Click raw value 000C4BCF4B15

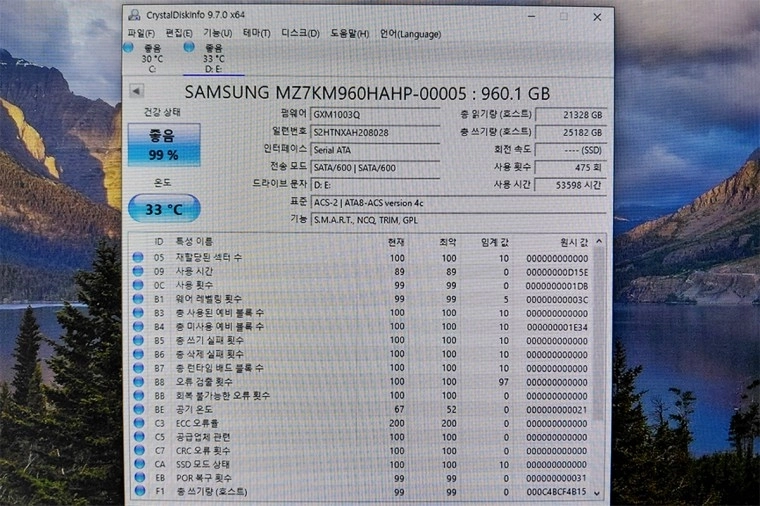pos(556,492)
